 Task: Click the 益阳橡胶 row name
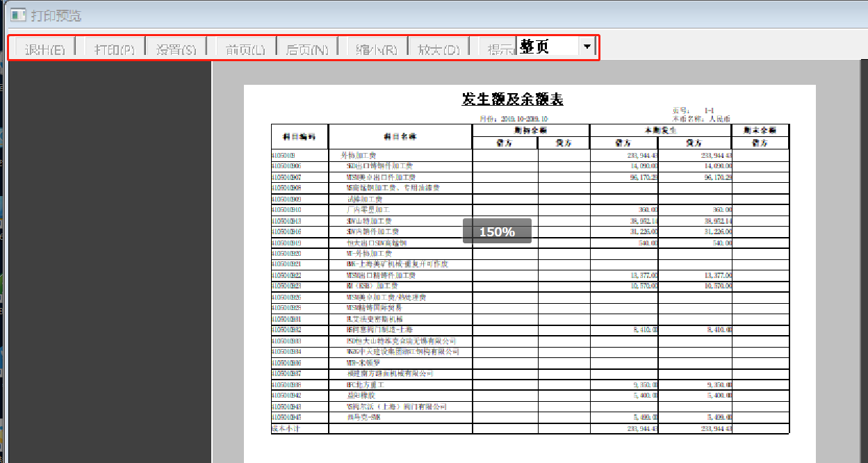[361, 395]
